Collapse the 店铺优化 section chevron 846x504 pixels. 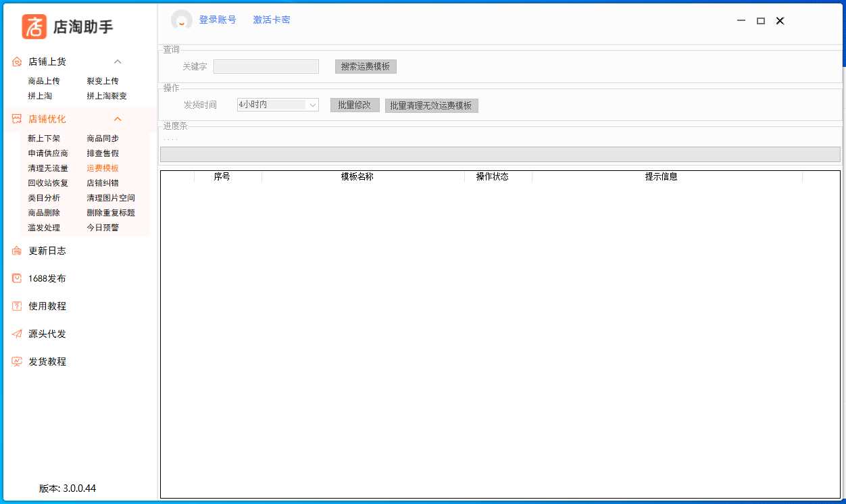[x=117, y=119]
